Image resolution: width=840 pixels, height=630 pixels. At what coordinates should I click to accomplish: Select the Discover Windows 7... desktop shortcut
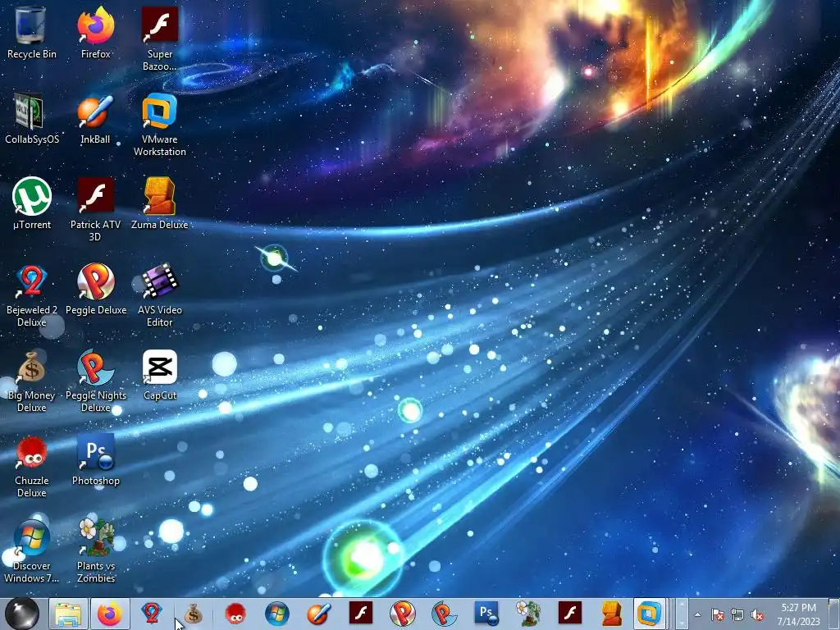[32, 550]
